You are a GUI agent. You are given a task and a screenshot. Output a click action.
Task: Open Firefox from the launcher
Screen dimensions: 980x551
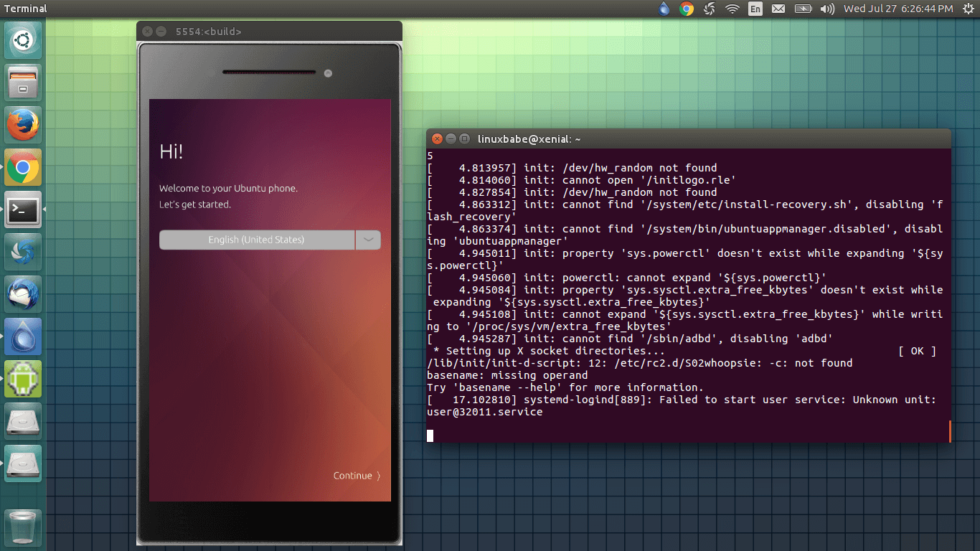pyautogui.click(x=23, y=124)
